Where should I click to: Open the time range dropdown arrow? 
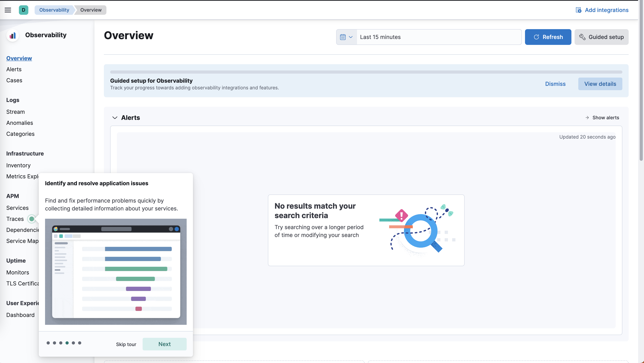(x=351, y=37)
